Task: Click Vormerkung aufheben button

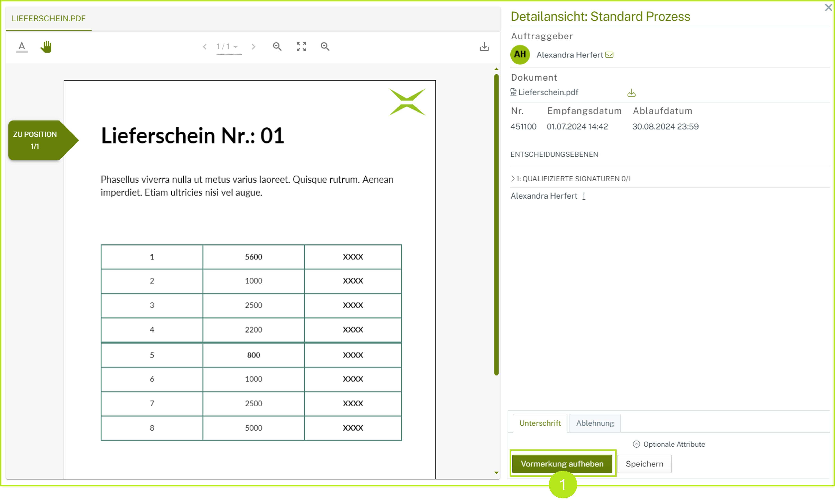Action: [x=562, y=463]
